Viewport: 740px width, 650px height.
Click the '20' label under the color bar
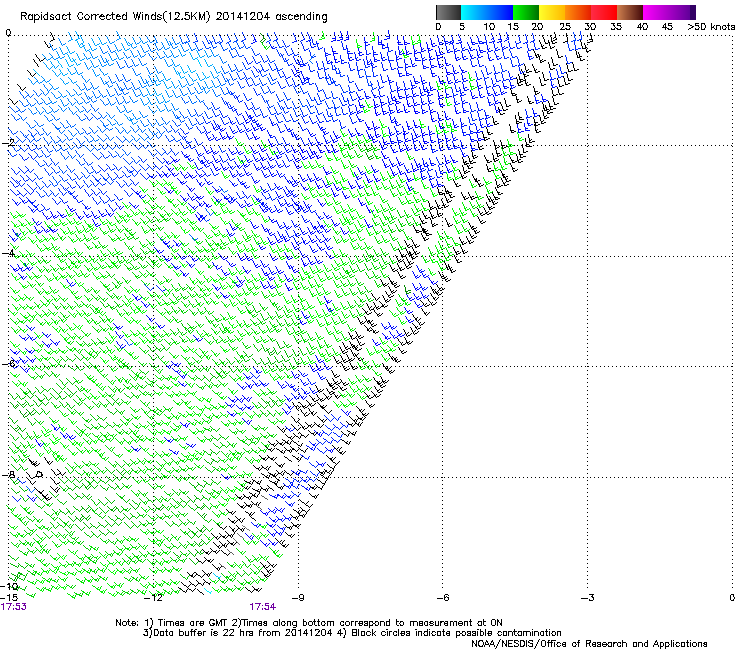(x=537, y=26)
